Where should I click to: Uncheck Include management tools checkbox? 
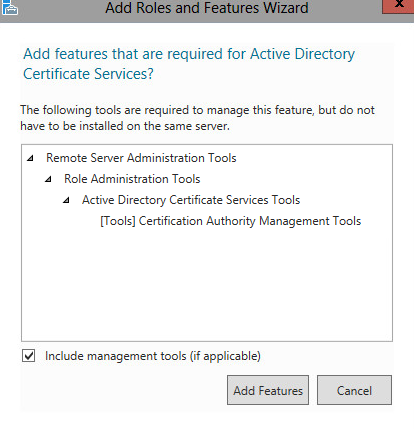(x=29, y=356)
